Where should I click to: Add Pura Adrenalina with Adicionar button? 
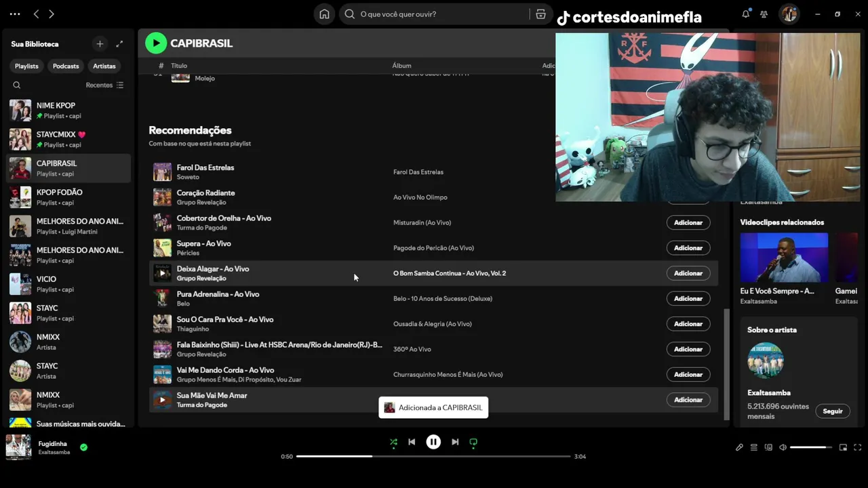tap(688, 298)
